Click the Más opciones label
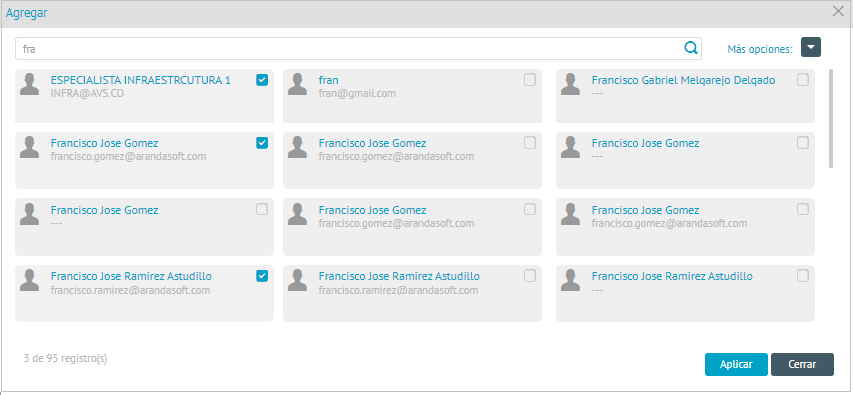The image size is (853, 395). coord(760,49)
